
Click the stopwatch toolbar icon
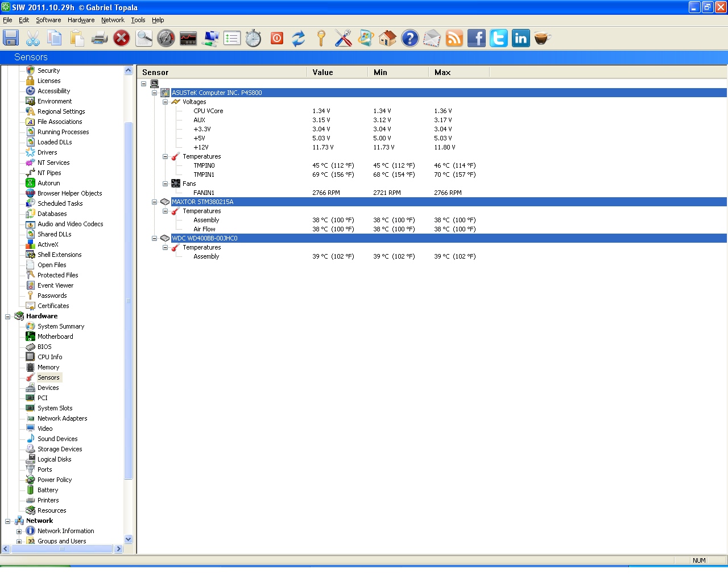pyautogui.click(x=254, y=38)
